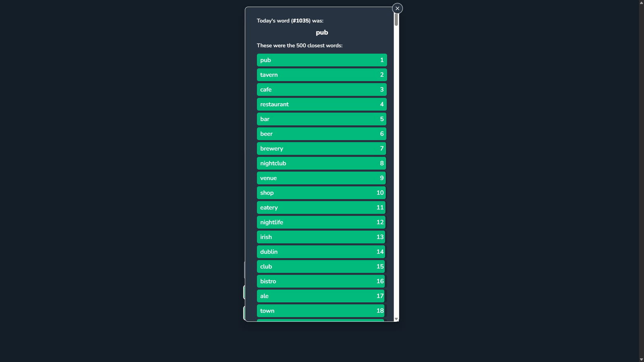Click the 'cafe' row ranked 3
Viewport: 644px width, 362px height.
(x=322, y=89)
